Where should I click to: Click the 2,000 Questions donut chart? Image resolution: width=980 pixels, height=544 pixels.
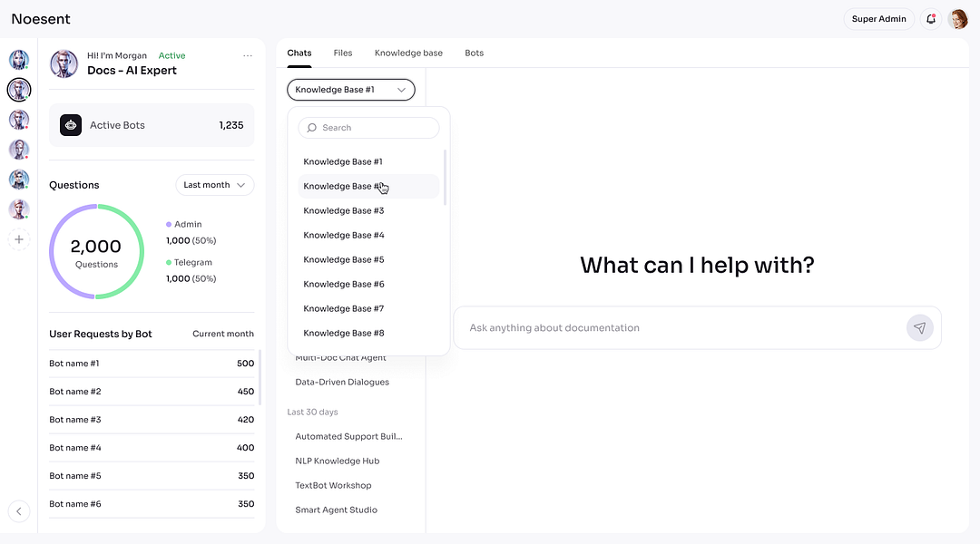coord(96,252)
